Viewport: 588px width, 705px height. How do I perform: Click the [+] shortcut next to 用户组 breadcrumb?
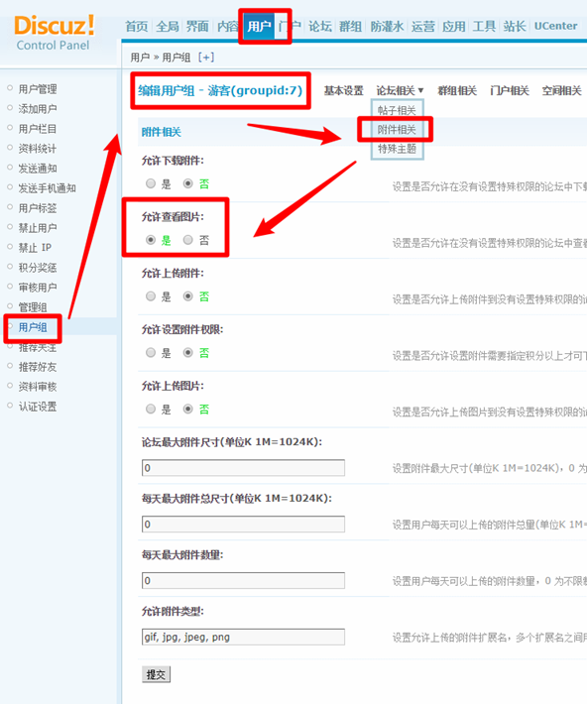coord(206,58)
